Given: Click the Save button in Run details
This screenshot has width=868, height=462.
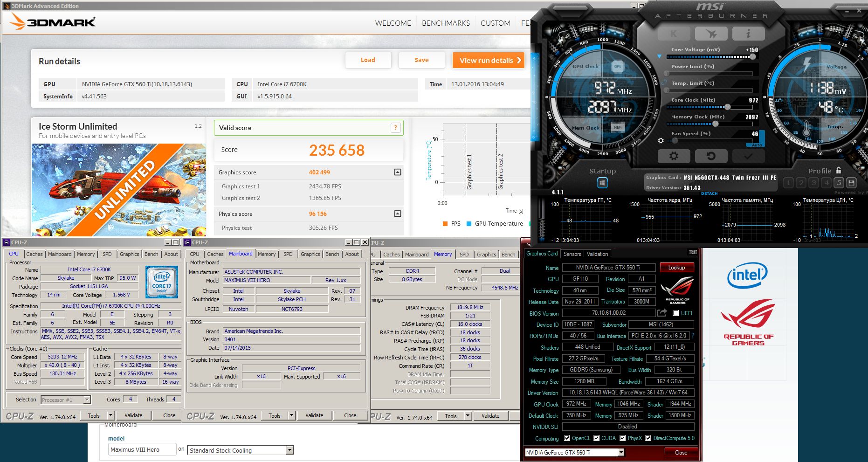Looking at the screenshot, I should click(422, 60).
